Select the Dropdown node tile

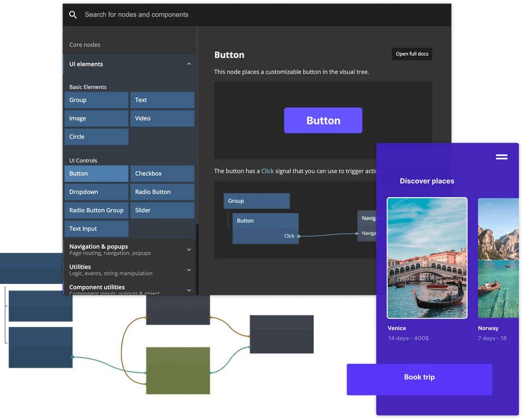pos(96,192)
